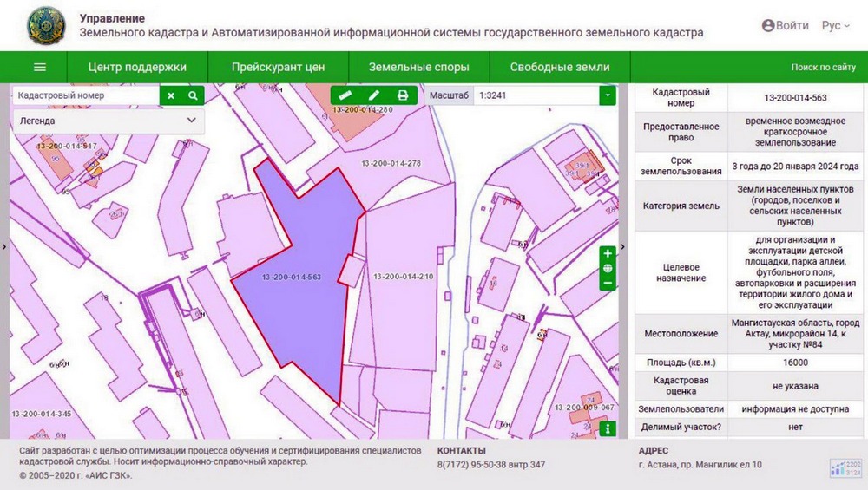The height and width of the screenshot is (490, 868).
Task: Expand the Легенда panel
Action: click(x=192, y=121)
